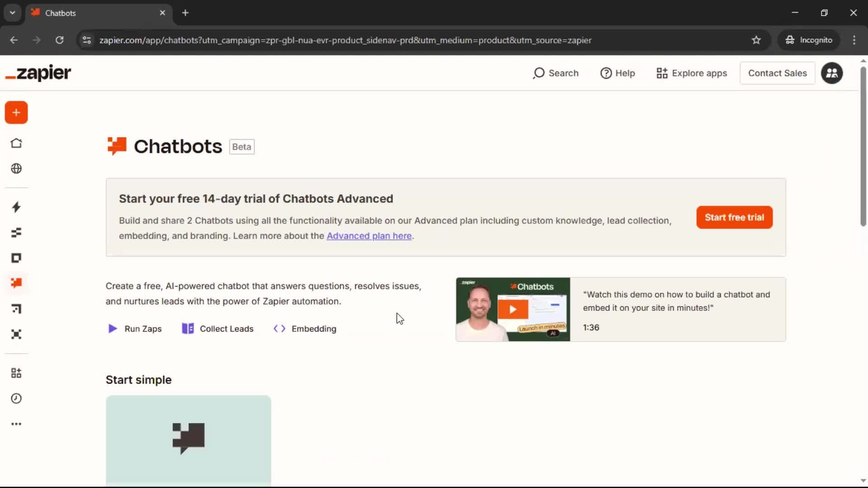868x488 pixels.
Task: Open the tab search dropdown arrow
Action: tap(13, 13)
